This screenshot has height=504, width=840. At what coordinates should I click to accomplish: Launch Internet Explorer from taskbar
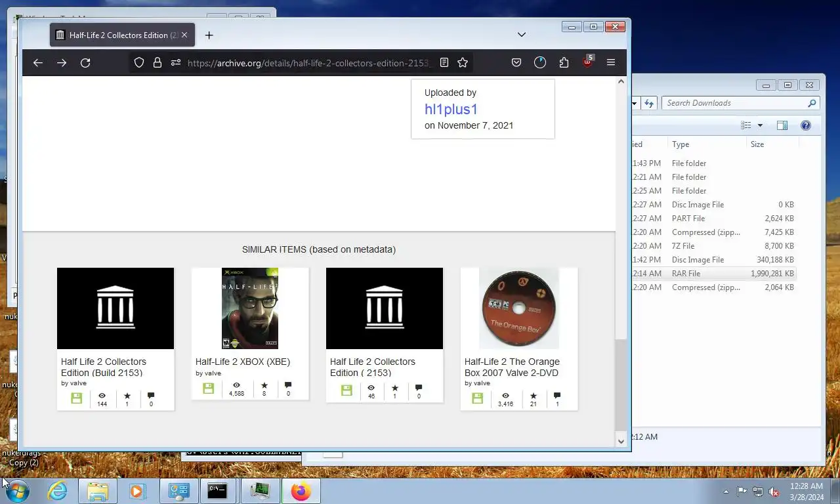[57, 491]
